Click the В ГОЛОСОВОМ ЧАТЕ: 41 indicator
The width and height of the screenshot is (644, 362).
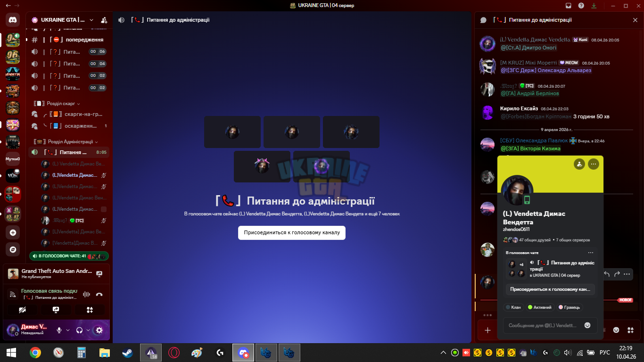tap(69, 256)
